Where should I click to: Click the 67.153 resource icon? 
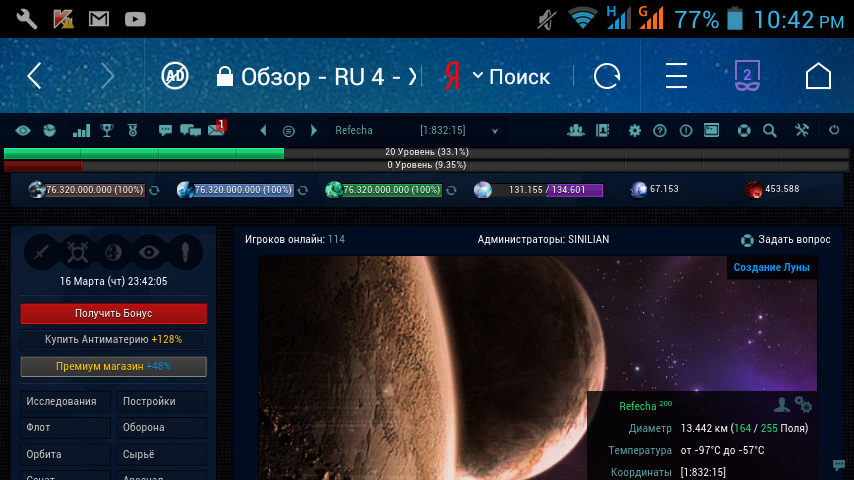(x=638, y=190)
